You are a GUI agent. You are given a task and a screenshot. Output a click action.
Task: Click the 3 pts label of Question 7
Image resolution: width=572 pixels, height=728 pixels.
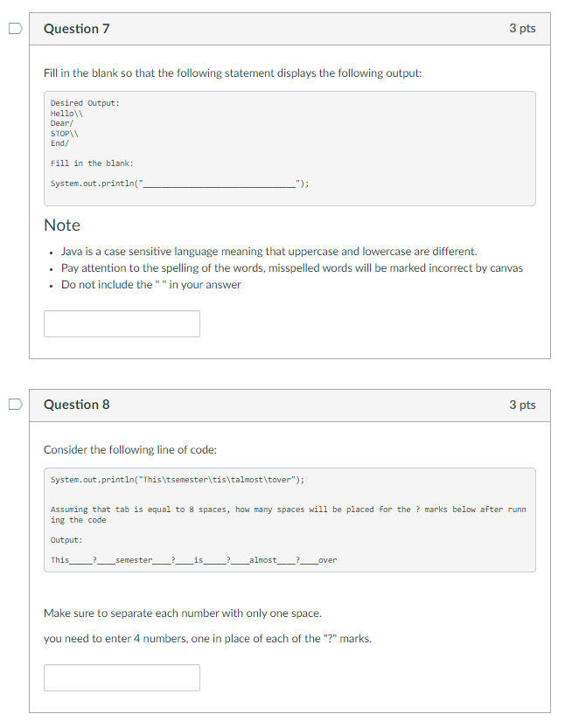(x=522, y=28)
